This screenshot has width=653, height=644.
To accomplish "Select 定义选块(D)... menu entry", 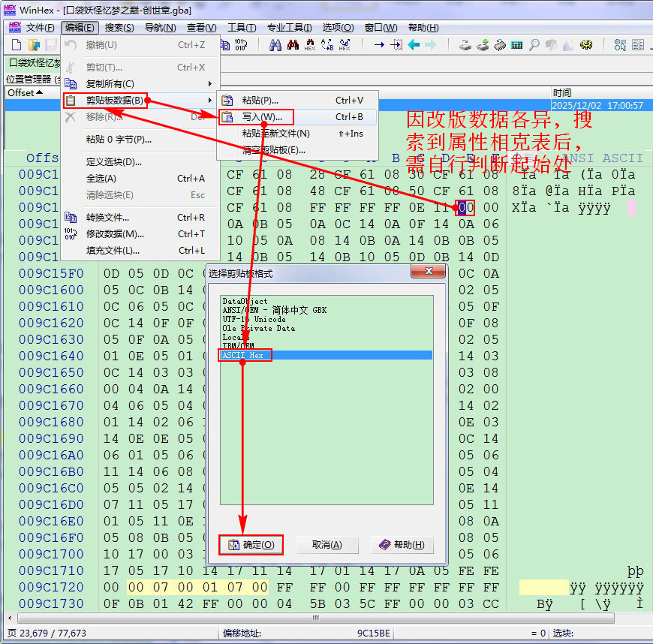I will click(140, 161).
